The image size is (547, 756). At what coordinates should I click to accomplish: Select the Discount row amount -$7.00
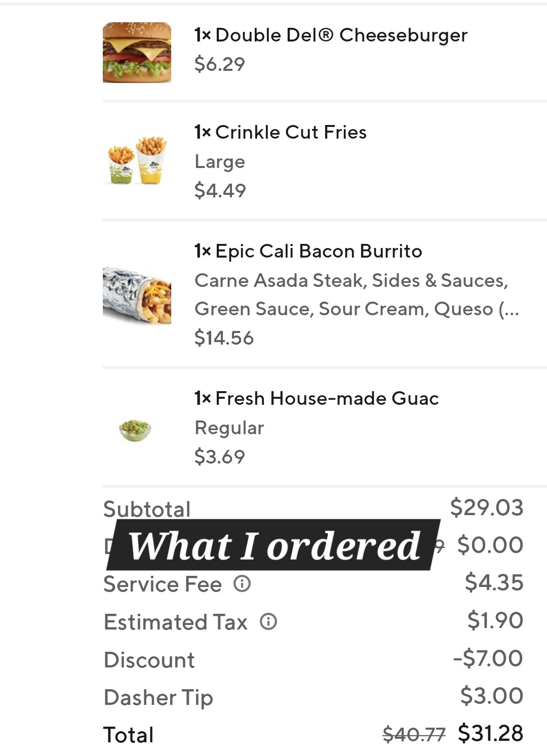[x=488, y=658]
